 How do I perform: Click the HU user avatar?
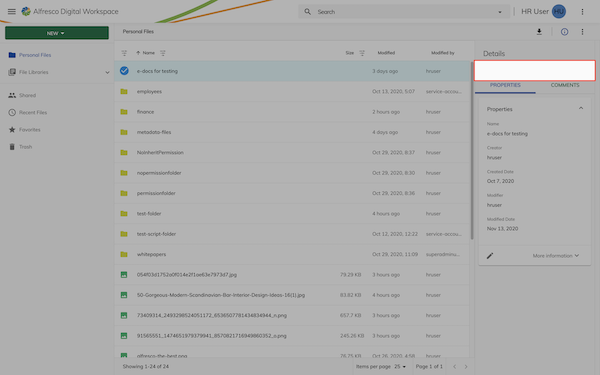[559, 11]
